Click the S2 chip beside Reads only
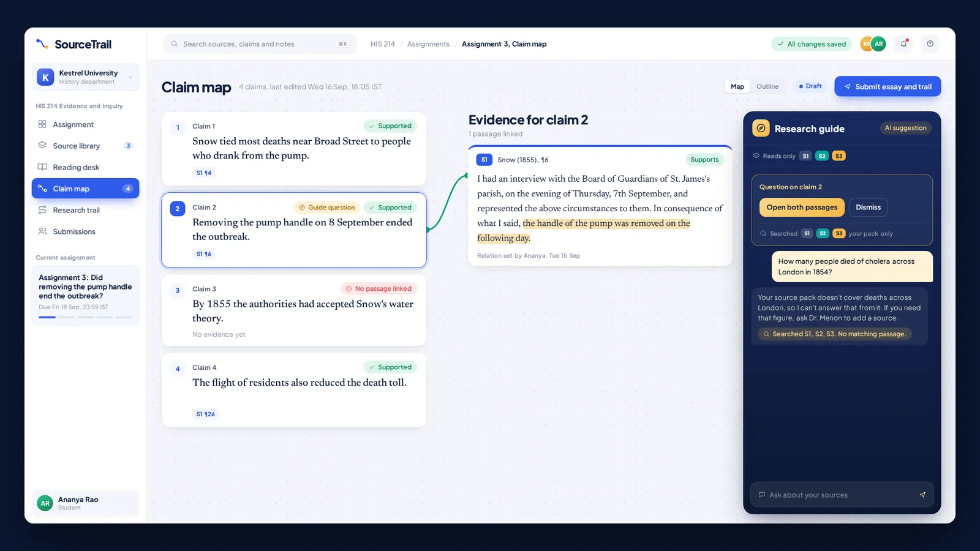 pyautogui.click(x=822, y=156)
